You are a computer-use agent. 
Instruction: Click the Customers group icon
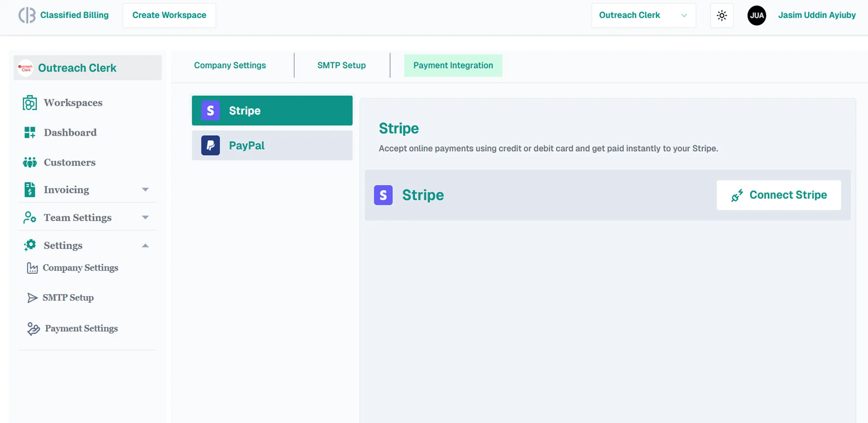pos(30,162)
